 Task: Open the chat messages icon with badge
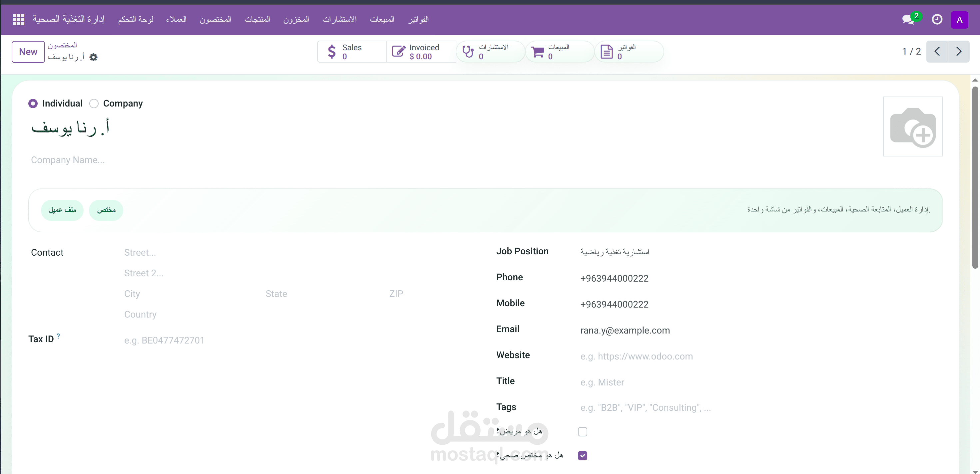point(908,19)
